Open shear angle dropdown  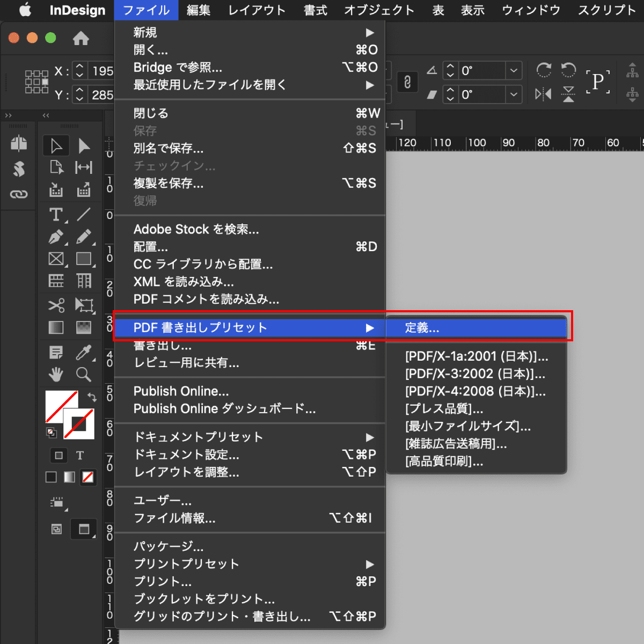[x=514, y=94]
